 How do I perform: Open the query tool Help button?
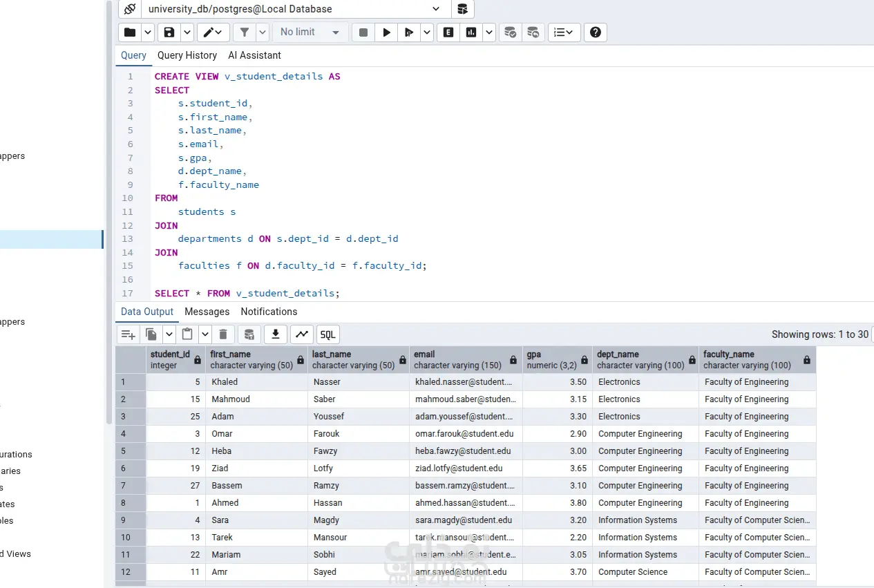point(596,32)
